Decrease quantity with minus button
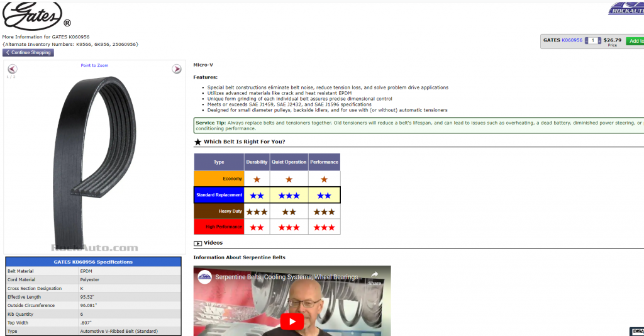 click(x=587, y=41)
